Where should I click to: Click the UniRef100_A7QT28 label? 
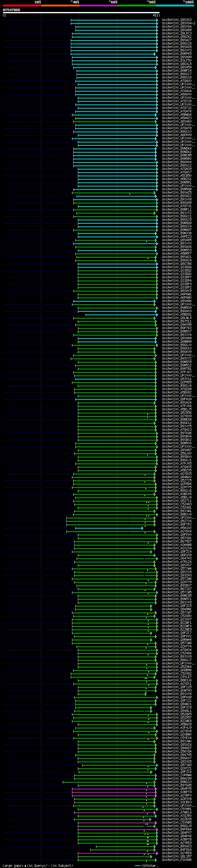[x=177, y=101]
